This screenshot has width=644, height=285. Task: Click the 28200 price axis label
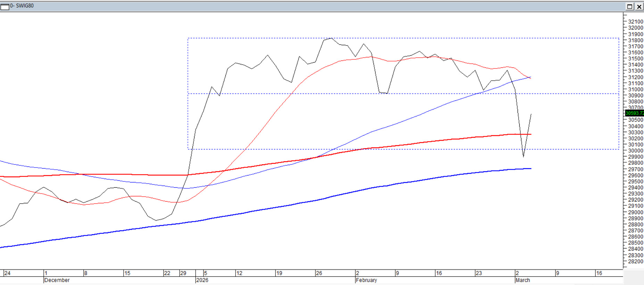[635, 261]
